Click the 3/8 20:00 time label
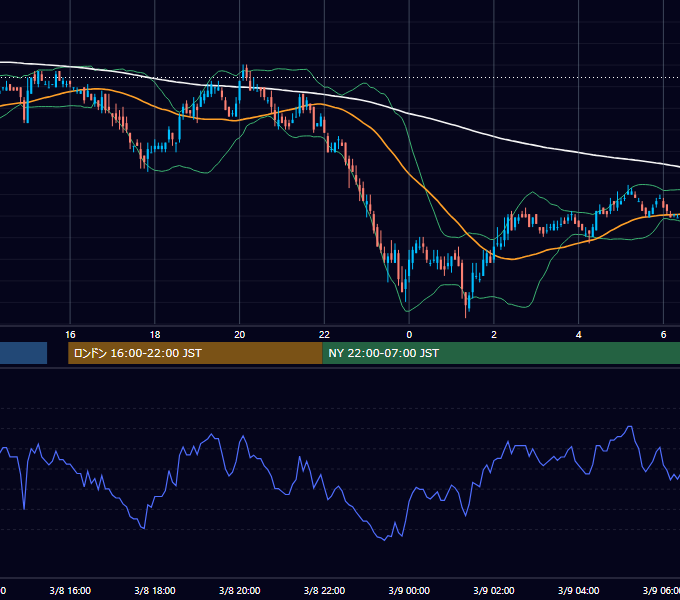This screenshot has width=680, height=600. [239, 590]
